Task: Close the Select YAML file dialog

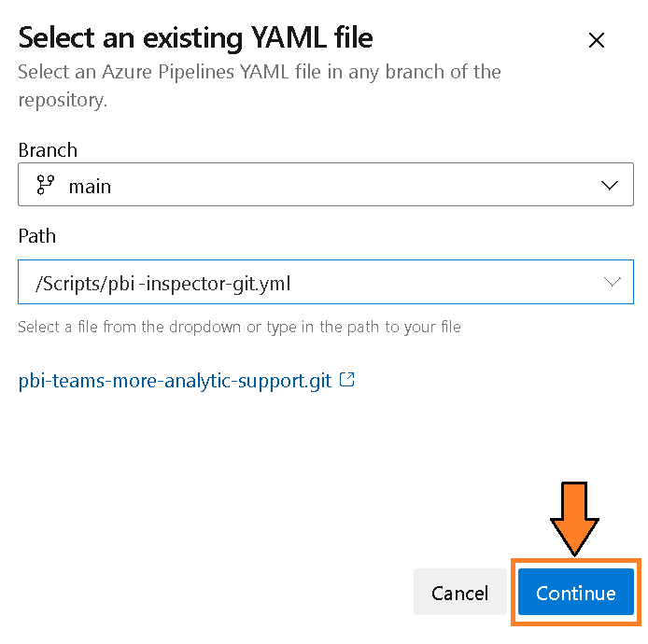Action: [x=597, y=40]
